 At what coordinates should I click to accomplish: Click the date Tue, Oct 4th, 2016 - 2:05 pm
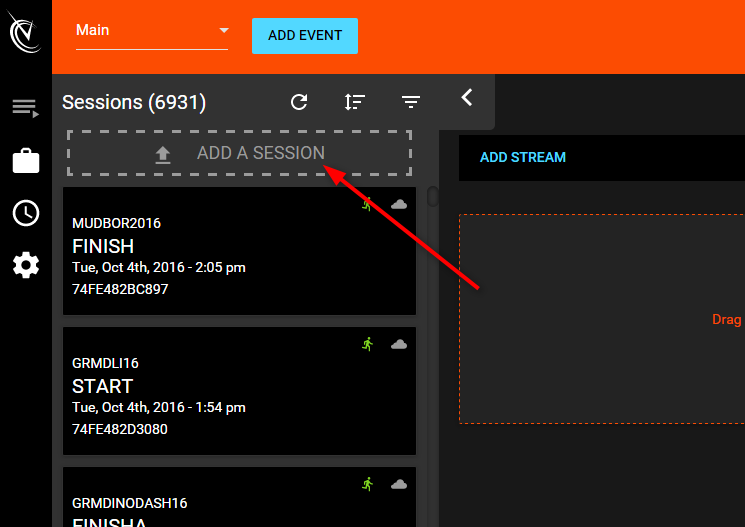pos(159,268)
